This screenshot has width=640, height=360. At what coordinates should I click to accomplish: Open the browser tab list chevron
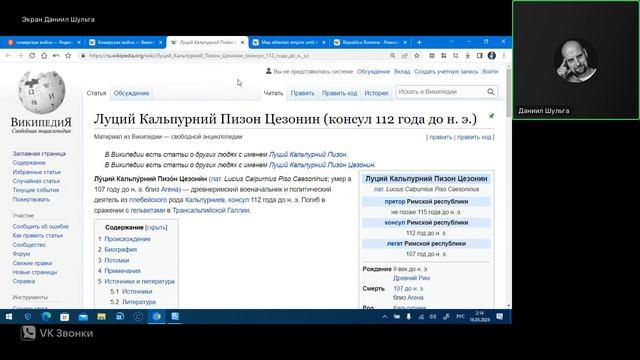(x=451, y=42)
